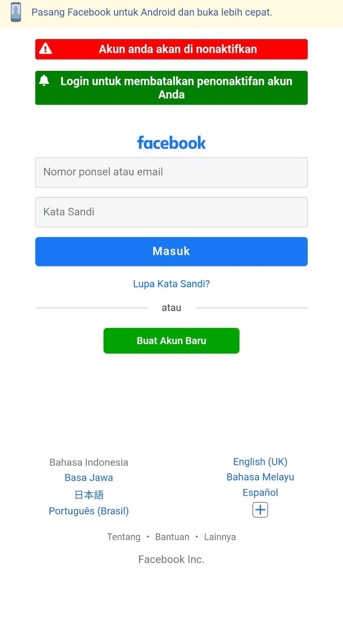The height and width of the screenshot is (644, 343).
Task: Expand more languages with plus icon
Action: (x=260, y=510)
